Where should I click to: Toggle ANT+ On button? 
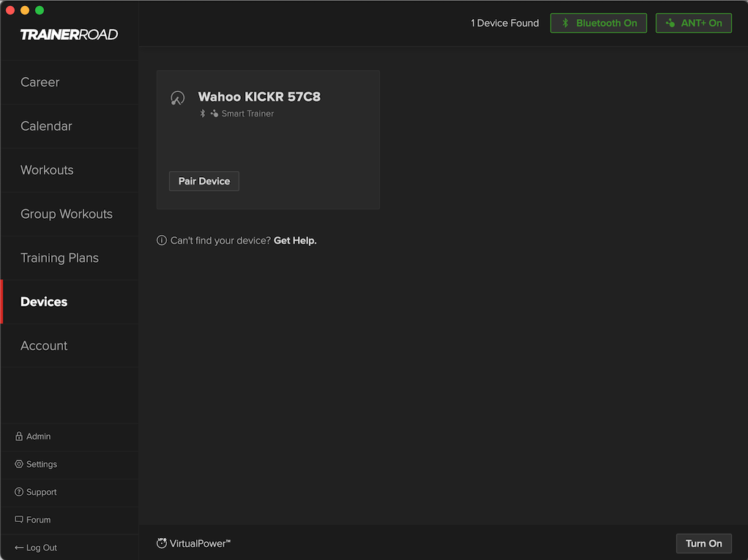[x=693, y=23]
